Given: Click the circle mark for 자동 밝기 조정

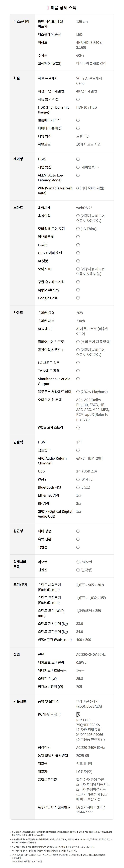Looking at the screenshot, I should click(78, 99).
